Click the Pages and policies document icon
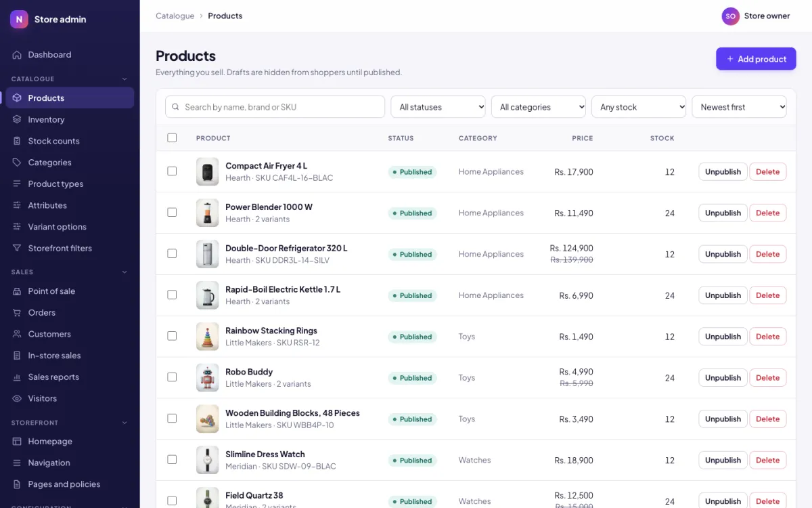Viewport: 812px width, 508px height. [x=17, y=484]
